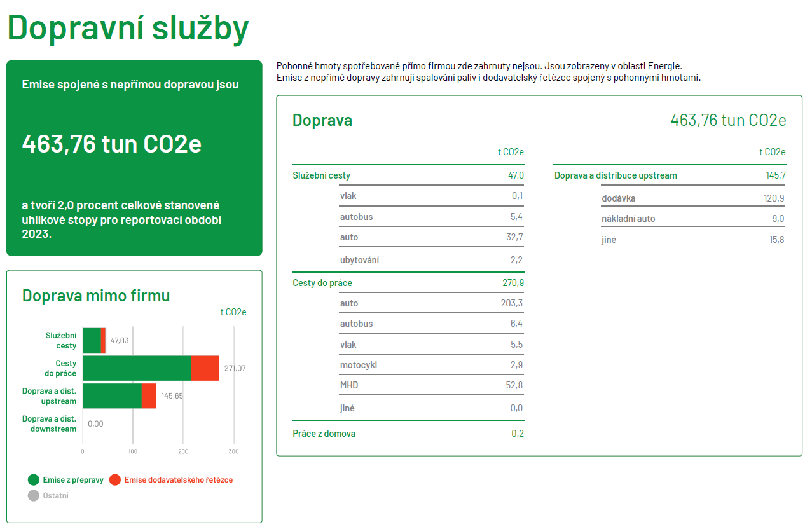This screenshot has height=529, width=812.
Task: Click the green 463,76 tun CO2e summary card
Action: [x=134, y=158]
